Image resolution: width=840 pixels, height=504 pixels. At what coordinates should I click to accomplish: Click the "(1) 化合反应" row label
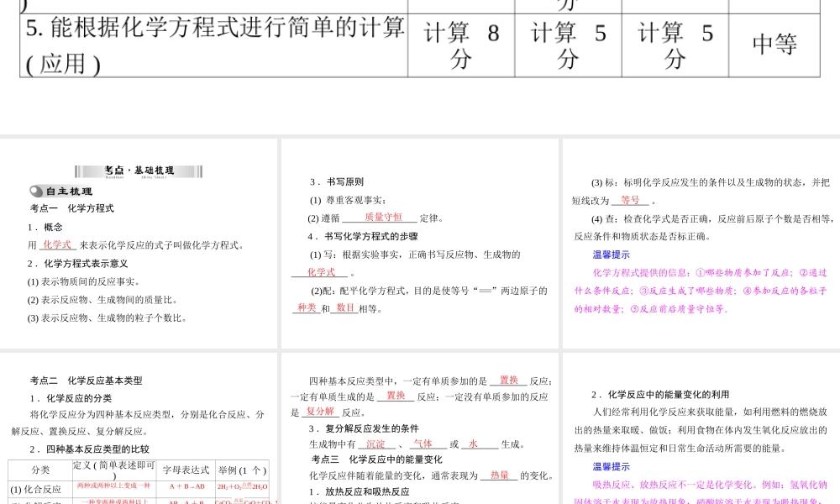[35, 490]
